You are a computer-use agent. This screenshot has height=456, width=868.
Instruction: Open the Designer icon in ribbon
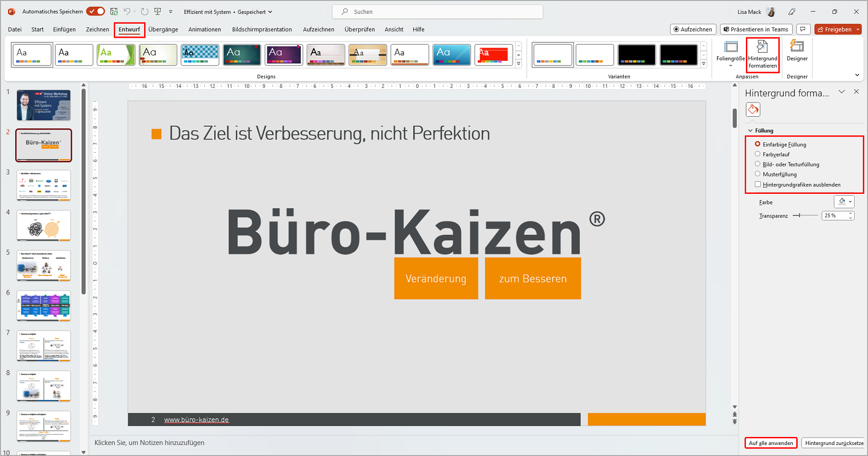(x=797, y=46)
